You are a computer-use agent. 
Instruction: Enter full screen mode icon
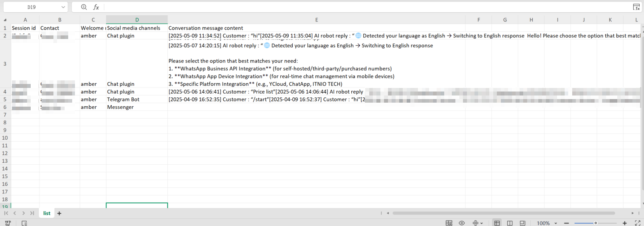[x=637, y=223]
